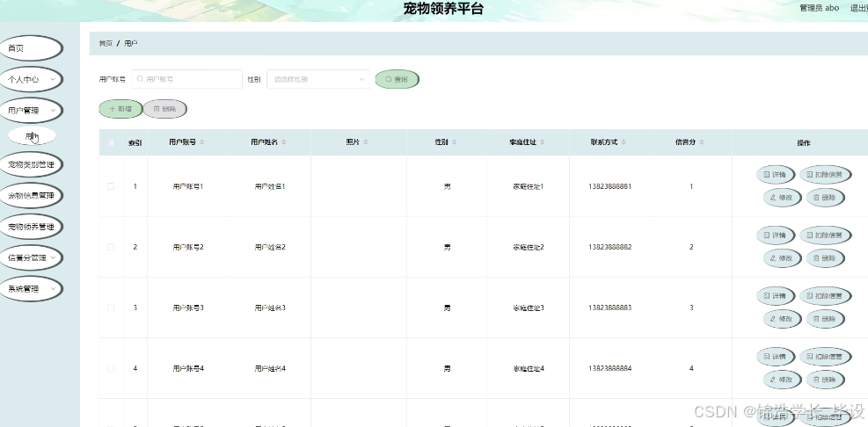
Task: Click 修改 for 用户账号3
Action: pos(782,319)
